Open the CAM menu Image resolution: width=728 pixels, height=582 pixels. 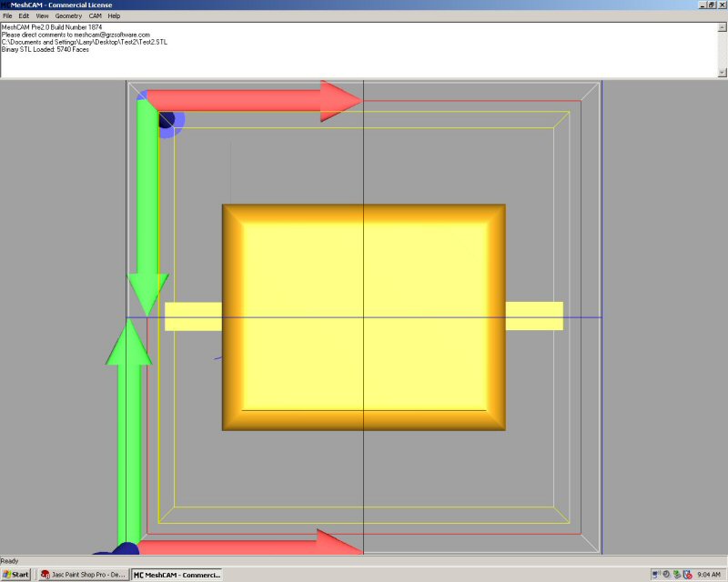pyautogui.click(x=95, y=16)
